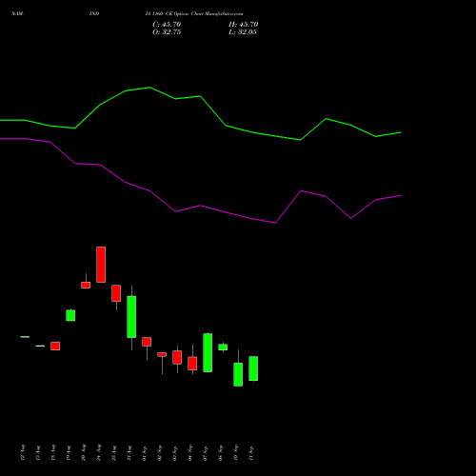Select the red candle above 25 Aug
Image resolution: width=476 pixels, height=476 pixels.
point(116,293)
